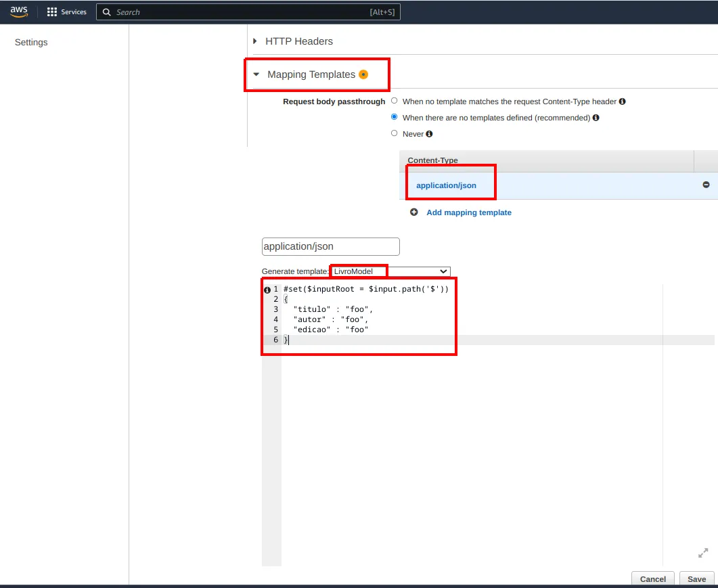Click the plus icon to add mapping template
The image size is (718, 588).
(414, 212)
